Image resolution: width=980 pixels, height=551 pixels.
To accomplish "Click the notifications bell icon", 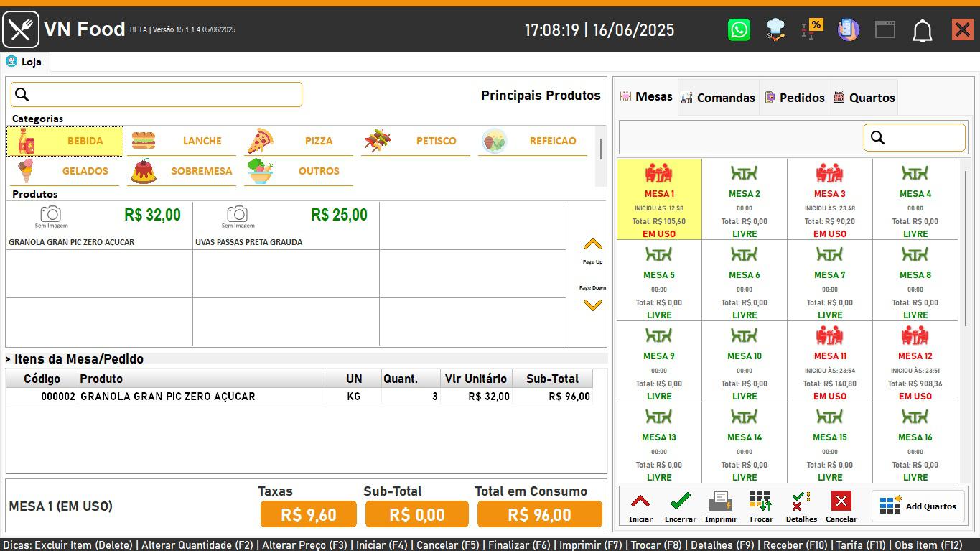I will (x=923, y=30).
